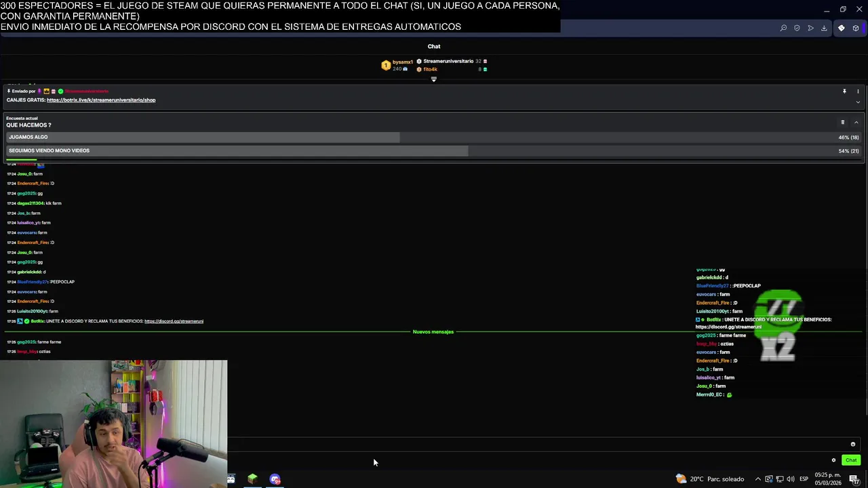Click the camera tray icon beside network
868x488 pixels.
(769, 479)
